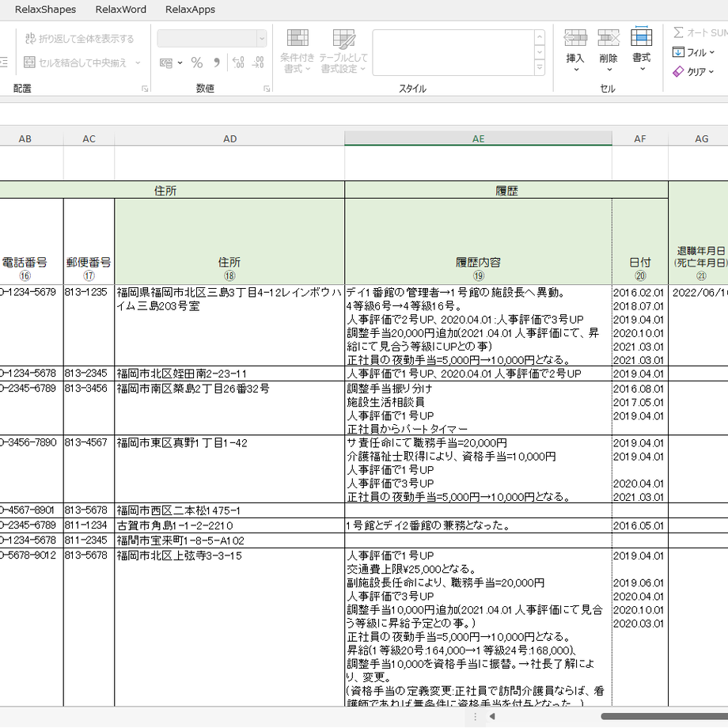Select date cell 2016.05.01

pyautogui.click(x=640, y=525)
